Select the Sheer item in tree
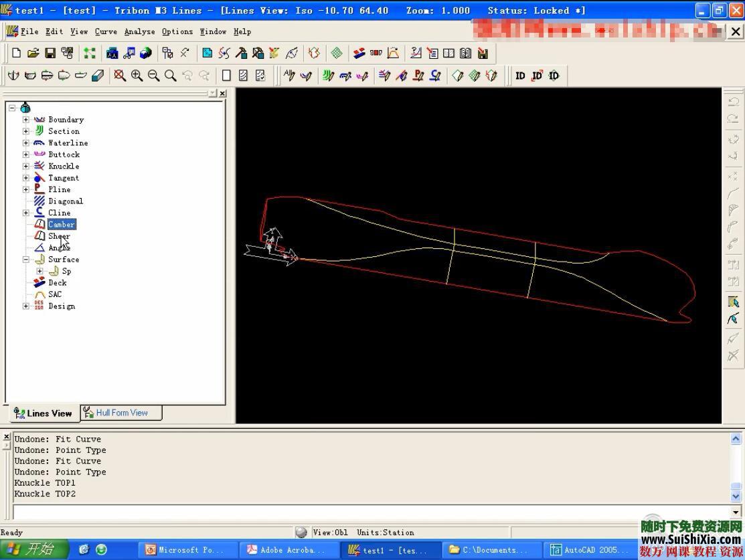Image resolution: width=745 pixels, height=560 pixels. pyautogui.click(x=59, y=236)
